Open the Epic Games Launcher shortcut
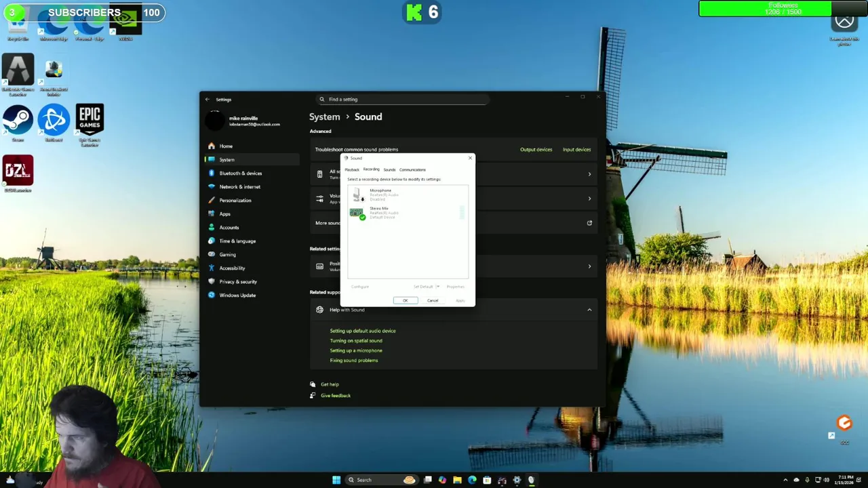 click(x=90, y=125)
